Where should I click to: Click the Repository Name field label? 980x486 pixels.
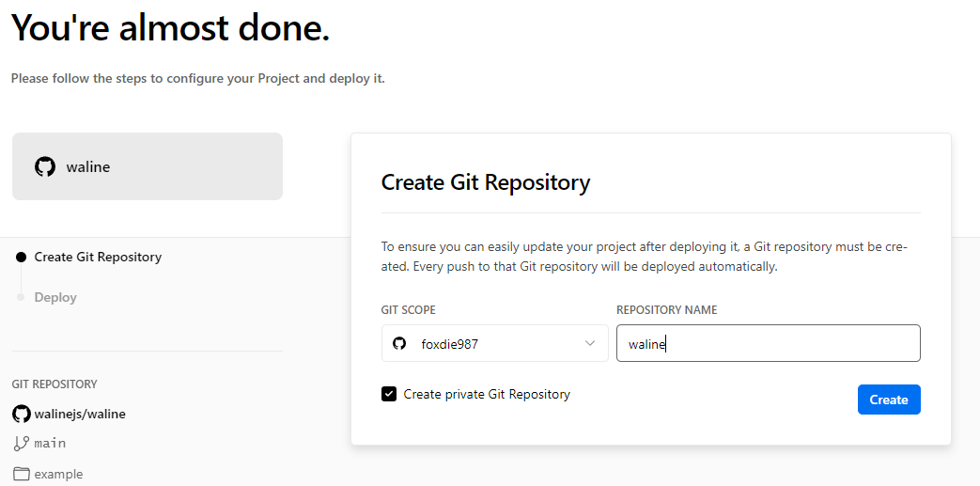pos(667,310)
